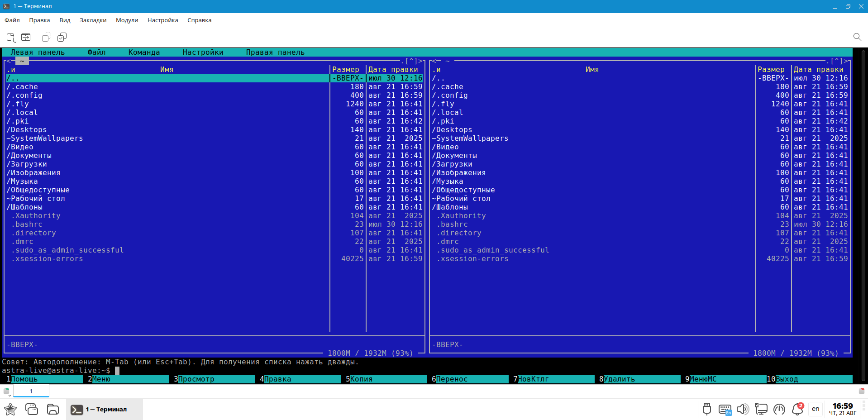Open the search magnifier icon
This screenshot has height=420, width=868.
click(x=857, y=37)
